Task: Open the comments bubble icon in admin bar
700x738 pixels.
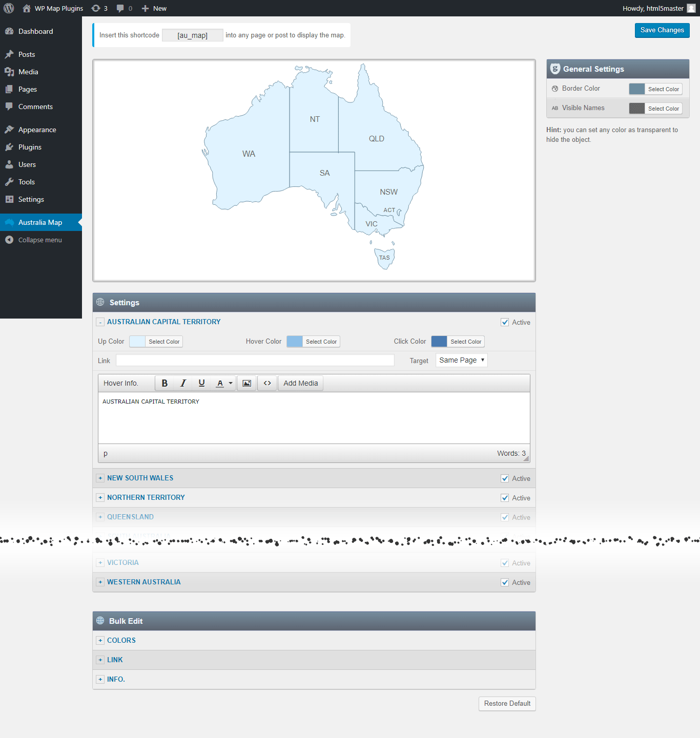Action: point(120,8)
